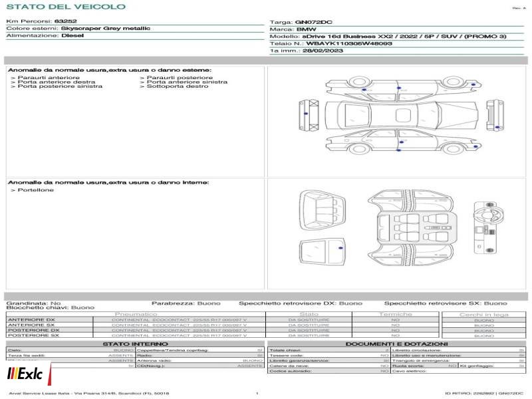
Task: Click the Km Percorsi value 63252
Action: click(65, 21)
